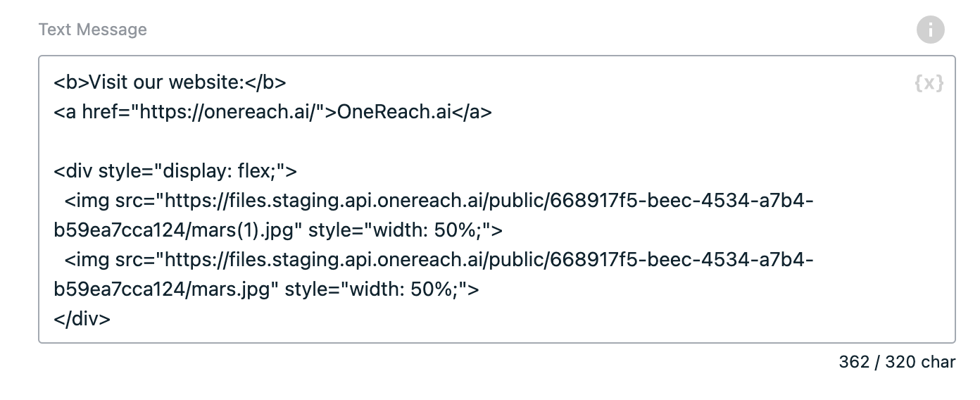Click the second width: 50% style text
Screen dimensions: 980x400
(403, 289)
